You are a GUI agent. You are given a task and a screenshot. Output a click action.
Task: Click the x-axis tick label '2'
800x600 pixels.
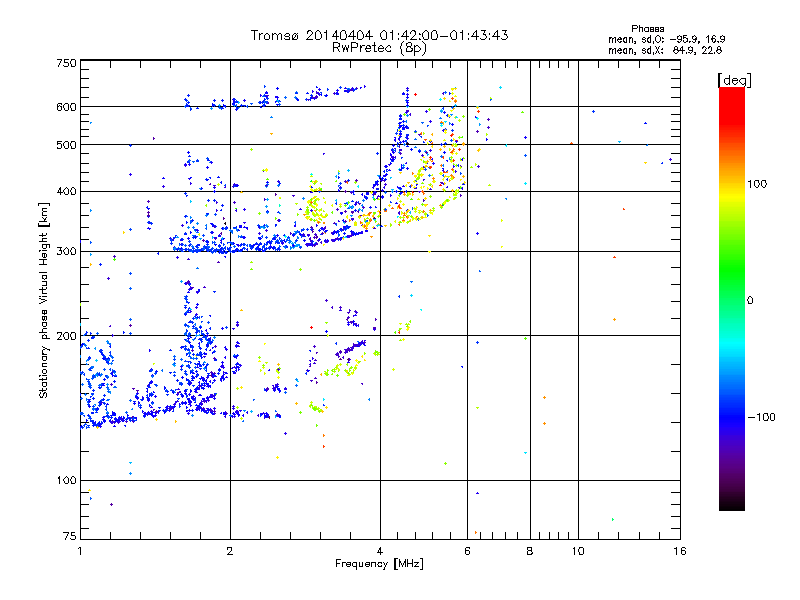pyautogui.click(x=230, y=551)
